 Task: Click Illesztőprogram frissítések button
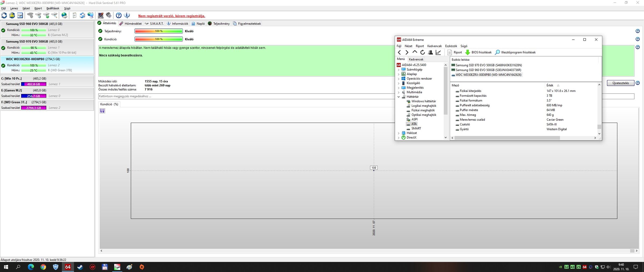tap(516, 52)
